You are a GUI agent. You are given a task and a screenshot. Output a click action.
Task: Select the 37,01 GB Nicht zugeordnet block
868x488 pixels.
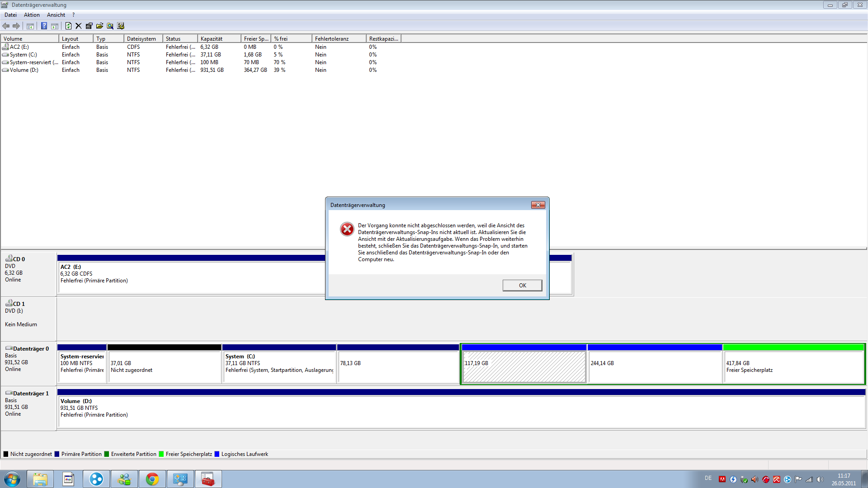click(164, 366)
